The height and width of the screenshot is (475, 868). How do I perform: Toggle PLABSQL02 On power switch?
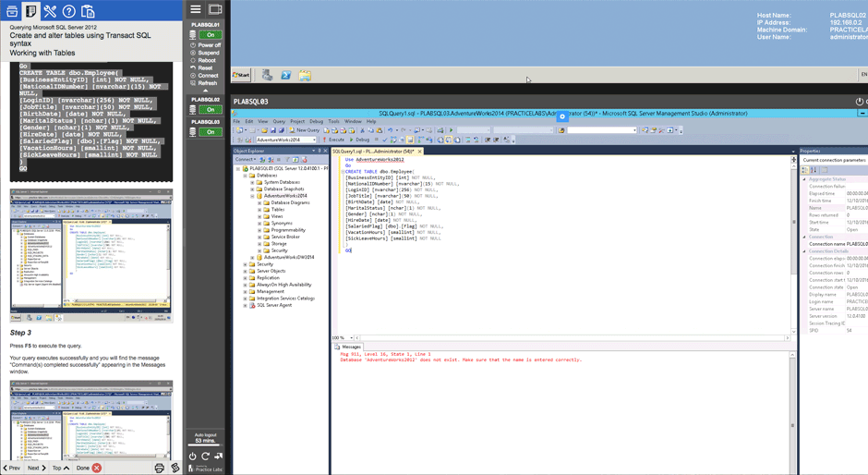point(211,109)
